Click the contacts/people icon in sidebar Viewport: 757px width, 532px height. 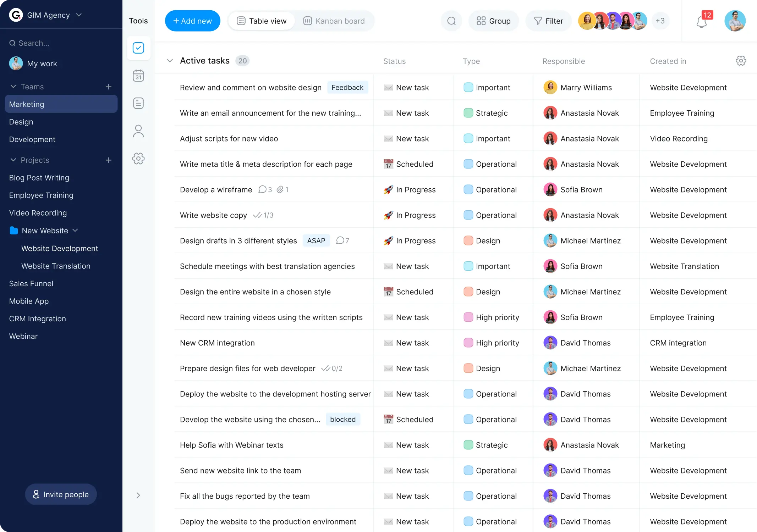[x=138, y=131]
